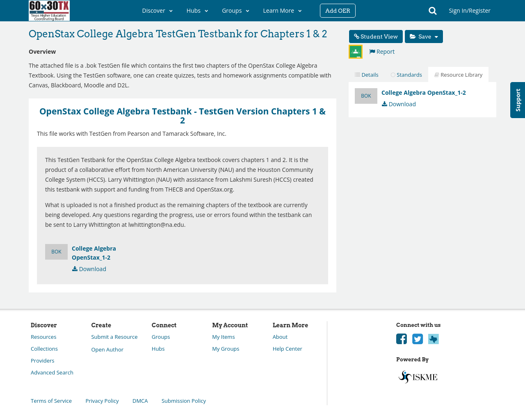Open the 60x30TX coordinating board logo
Screen dimensions: 525x420
49,10
